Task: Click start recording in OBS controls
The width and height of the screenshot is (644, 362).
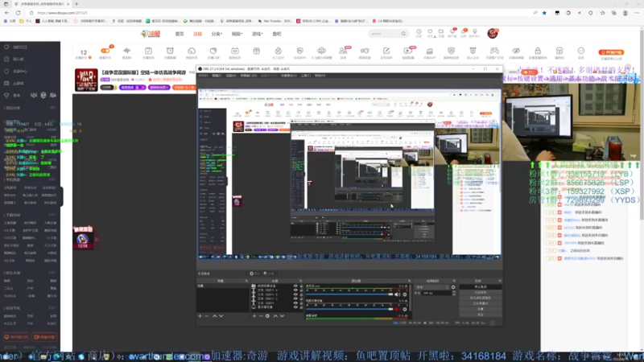Action: coord(480,292)
